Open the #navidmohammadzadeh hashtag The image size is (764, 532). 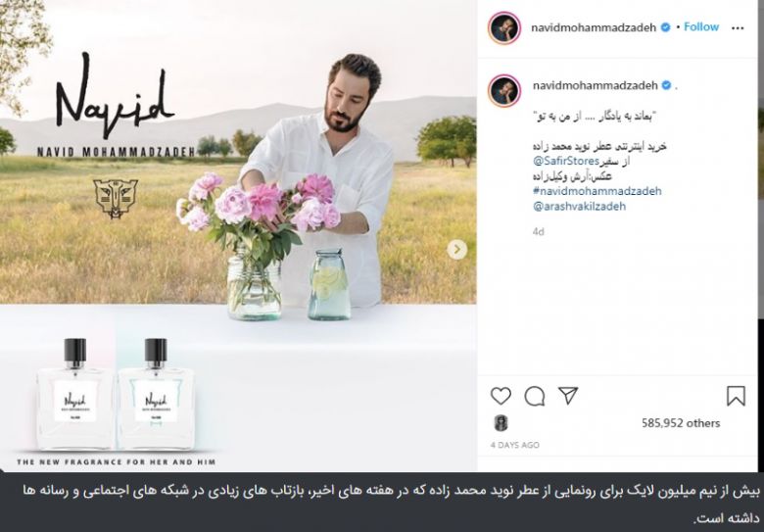[x=597, y=191]
